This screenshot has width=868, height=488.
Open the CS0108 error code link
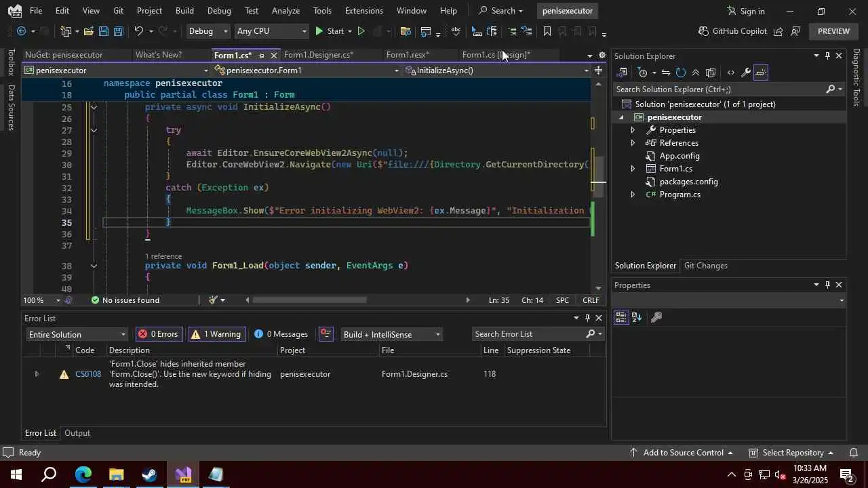88,374
